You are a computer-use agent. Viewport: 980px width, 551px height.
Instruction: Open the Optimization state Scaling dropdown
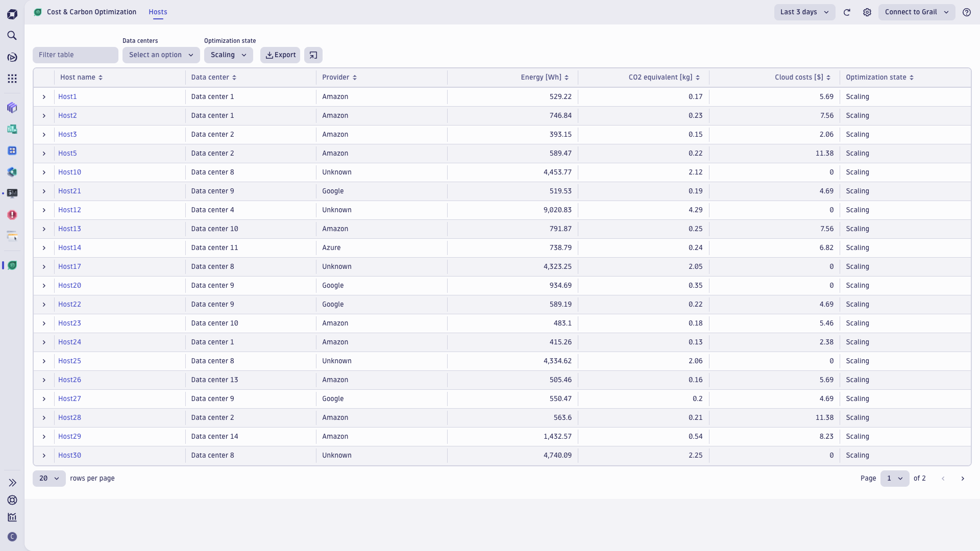(229, 55)
